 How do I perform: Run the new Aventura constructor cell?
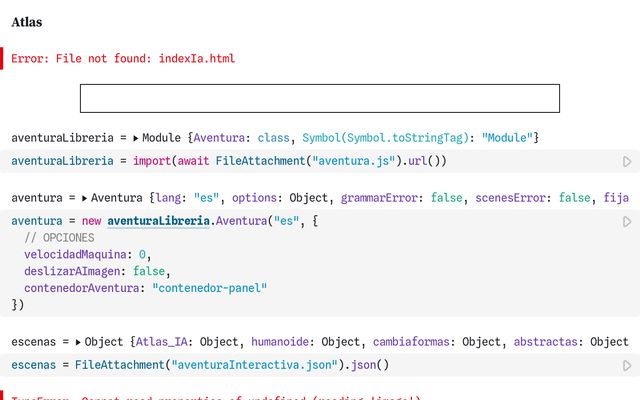click(x=627, y=221)
